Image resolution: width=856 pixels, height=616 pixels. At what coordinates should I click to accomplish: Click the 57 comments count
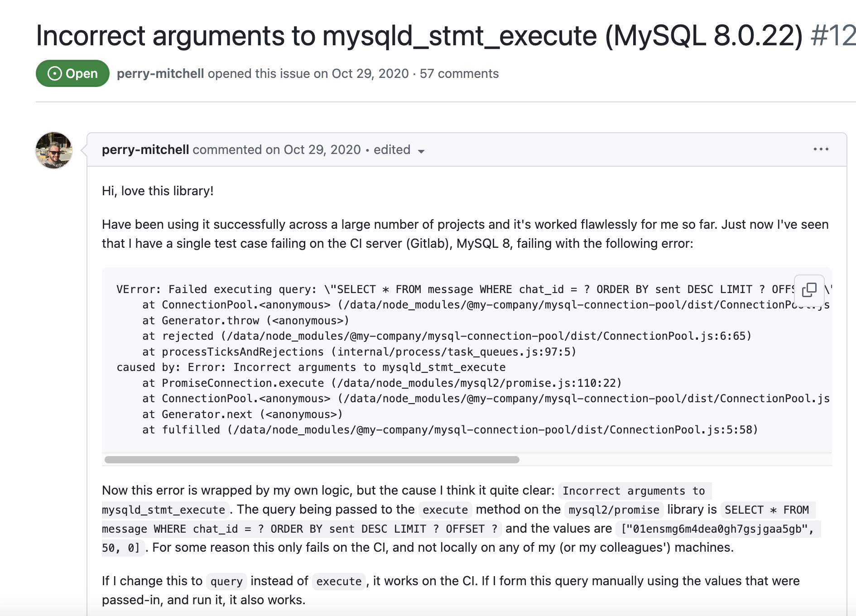pos(459,73)
